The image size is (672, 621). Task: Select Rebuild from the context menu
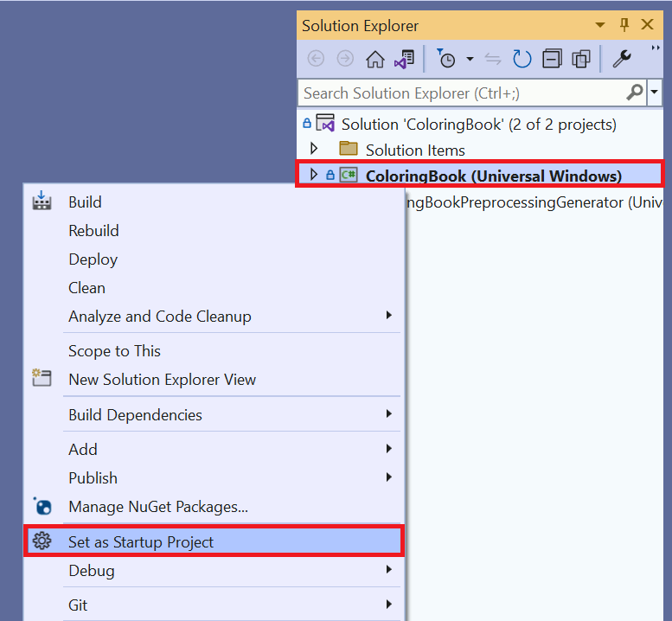coord(93,231)
